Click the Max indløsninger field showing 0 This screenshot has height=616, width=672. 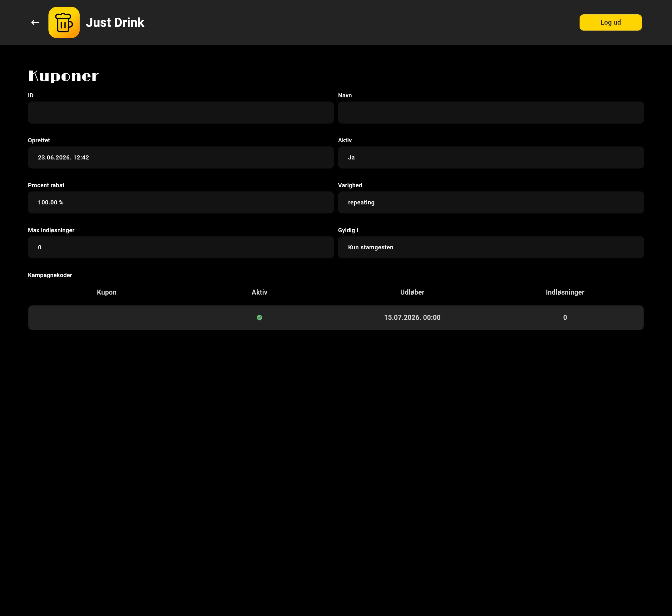tap(181, 247)
